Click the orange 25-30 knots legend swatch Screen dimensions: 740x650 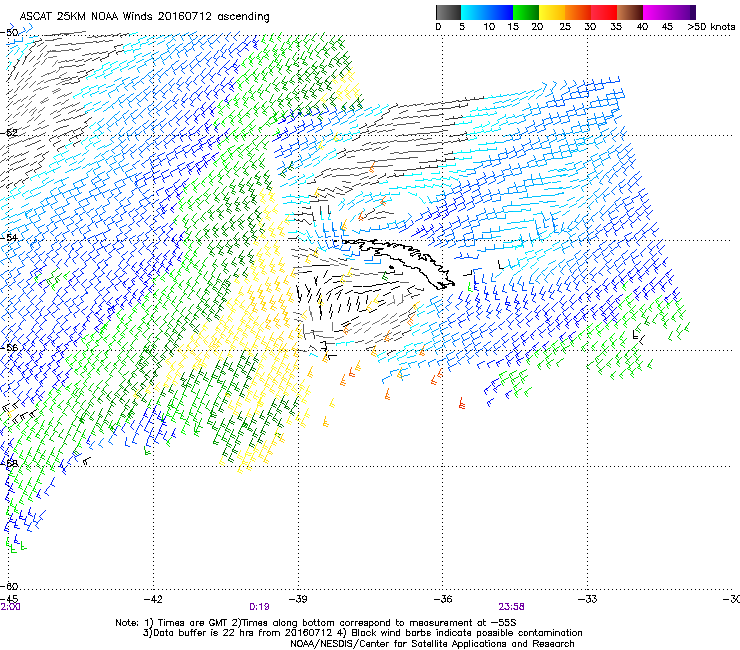[x=578, y=12]
